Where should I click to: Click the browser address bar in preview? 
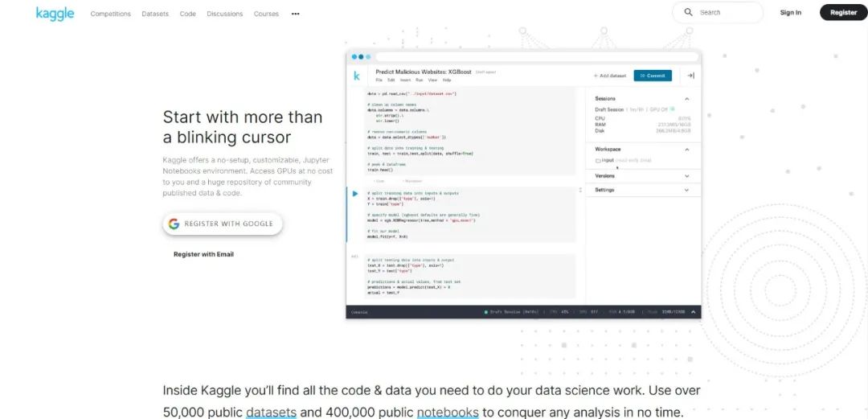[536, 56]
